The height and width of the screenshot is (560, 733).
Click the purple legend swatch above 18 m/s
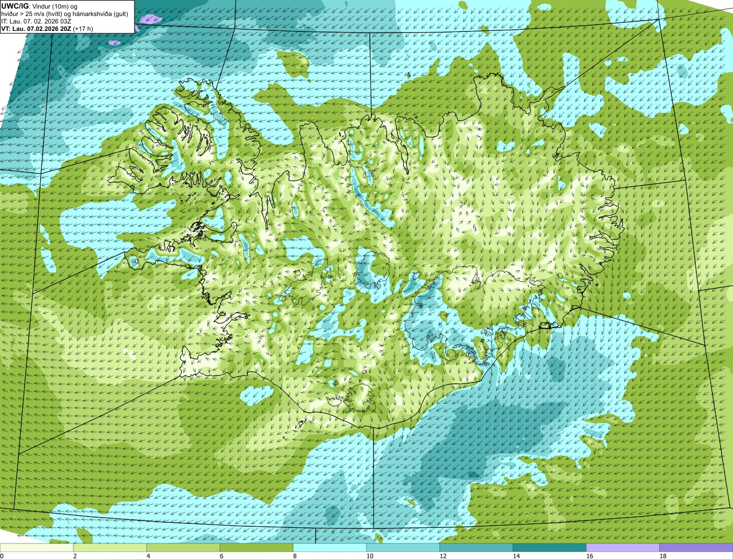[x=696, y=548]
